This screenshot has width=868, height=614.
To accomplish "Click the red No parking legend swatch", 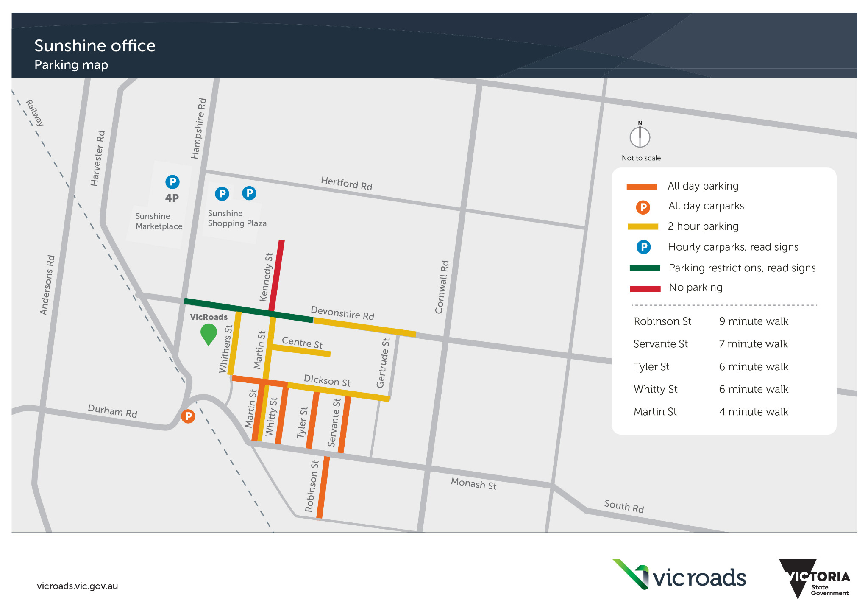I will (645, 289).
